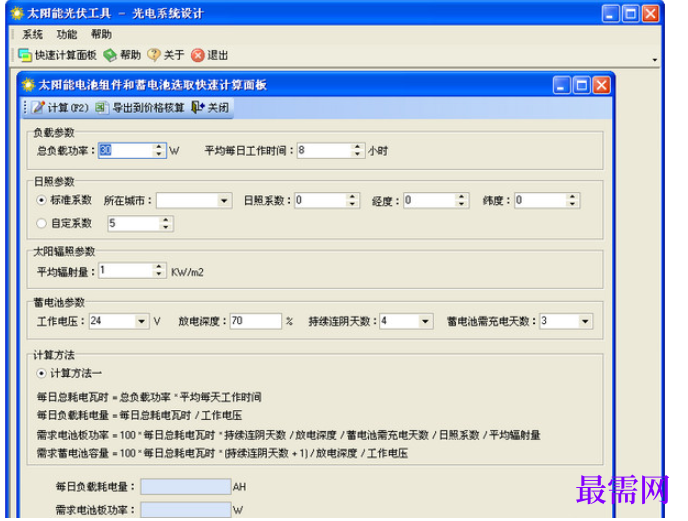Open the 蓄电池需充电天数 dropdown
Image resolution: width=688 pixels, height=521 pixels.
(x=585, y=321)
